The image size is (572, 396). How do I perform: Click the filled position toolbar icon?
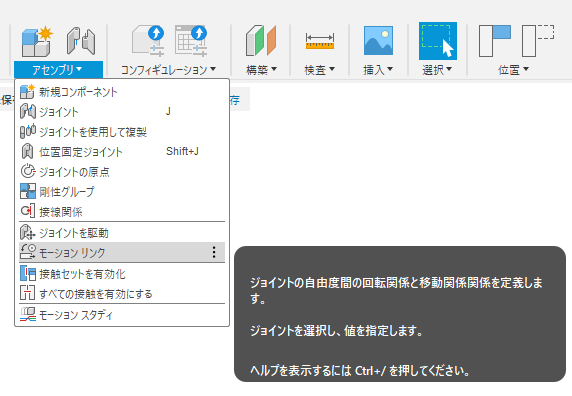pos(495,41)
